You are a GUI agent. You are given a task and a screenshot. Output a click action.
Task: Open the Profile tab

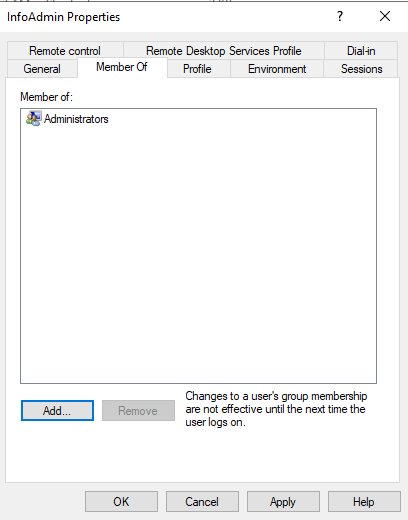click(197, 69)
